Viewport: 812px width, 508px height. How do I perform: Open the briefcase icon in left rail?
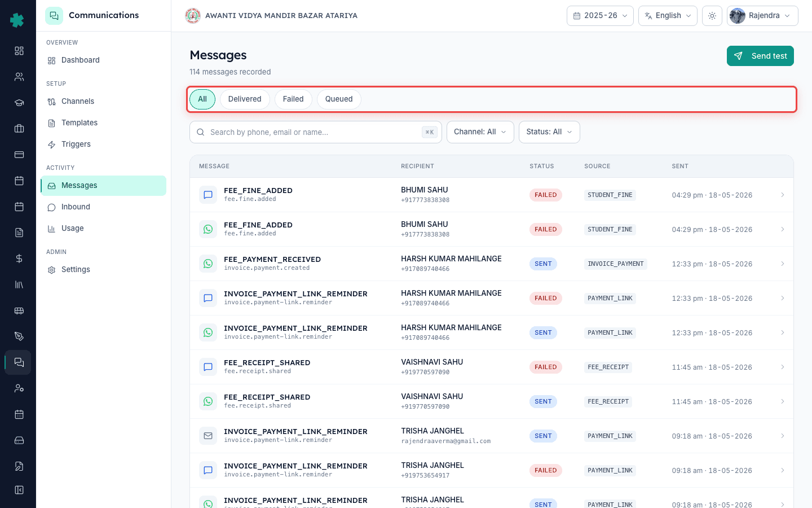pyautogui.click(x=19, y=129)
